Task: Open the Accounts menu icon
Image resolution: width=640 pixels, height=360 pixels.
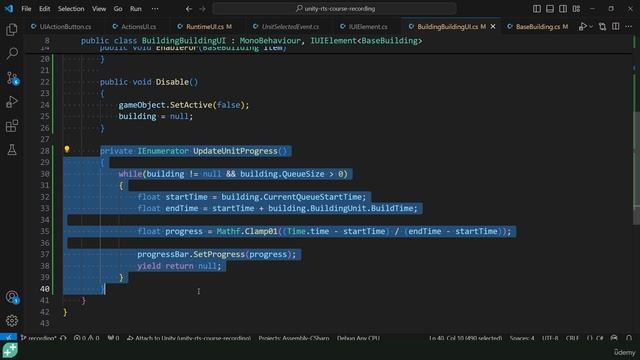Action: pyautogui.click(x=12, y=297)
